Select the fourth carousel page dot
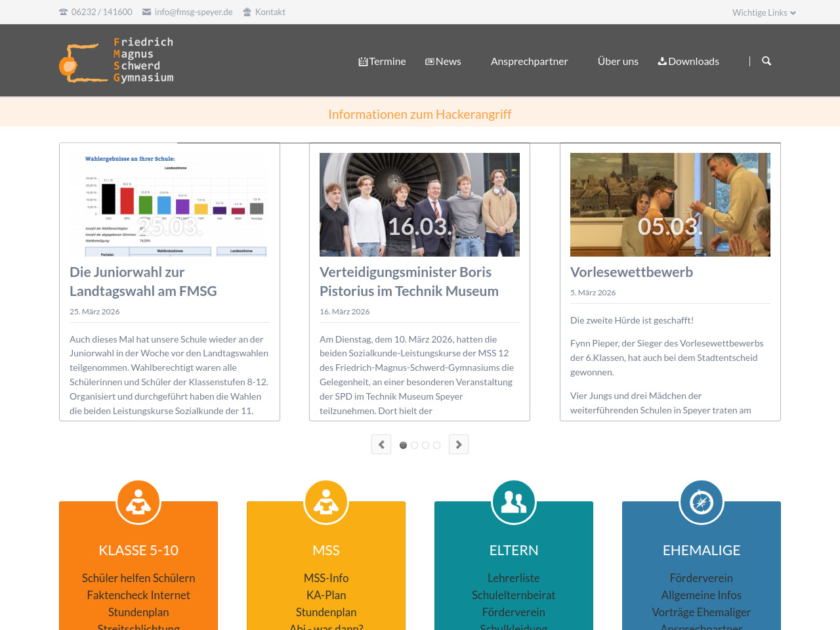This screenshot has height=630, width=840. pos(436,445)
